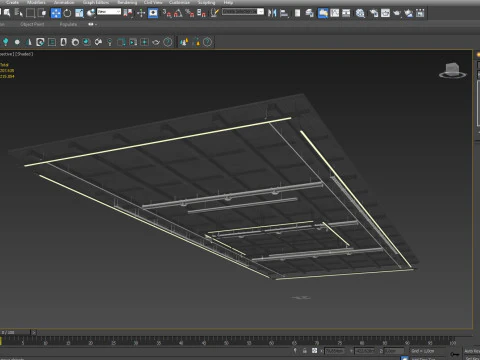Screen dimensions: 480x360
Task: Open the Material Editor icon
Action: pyautogui.click(x=360, y=13)
